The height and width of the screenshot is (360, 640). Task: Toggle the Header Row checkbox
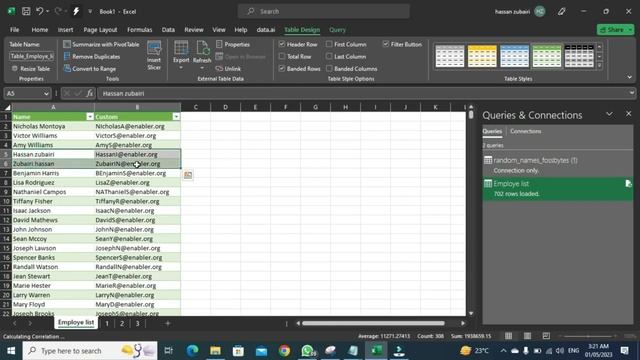[282, 44]
